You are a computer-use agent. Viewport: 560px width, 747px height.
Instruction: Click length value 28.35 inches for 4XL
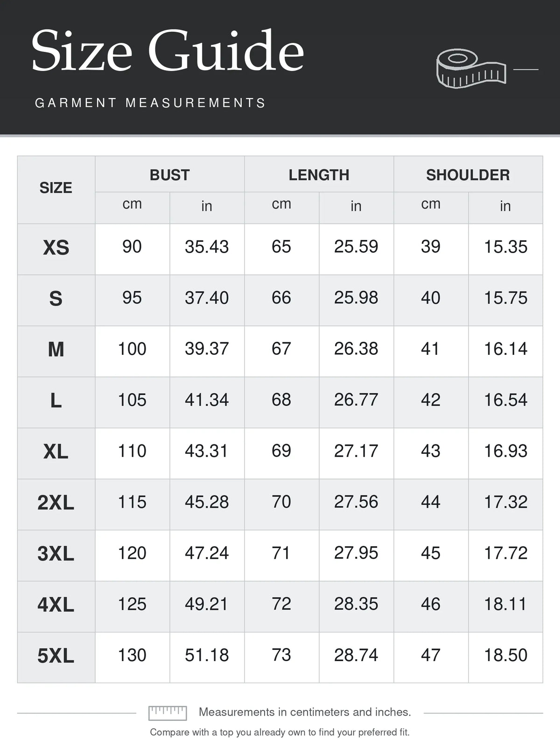(356, 604)
